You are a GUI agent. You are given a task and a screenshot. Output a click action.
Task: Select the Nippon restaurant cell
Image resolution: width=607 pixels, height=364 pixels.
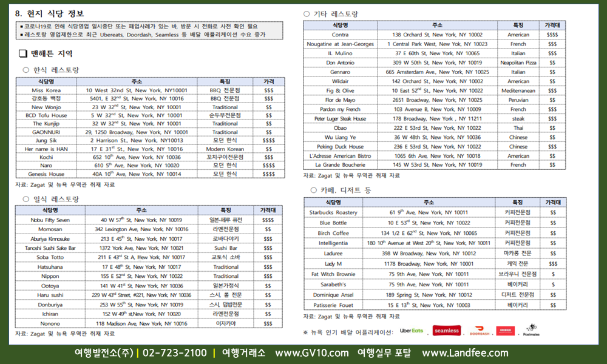50,276
